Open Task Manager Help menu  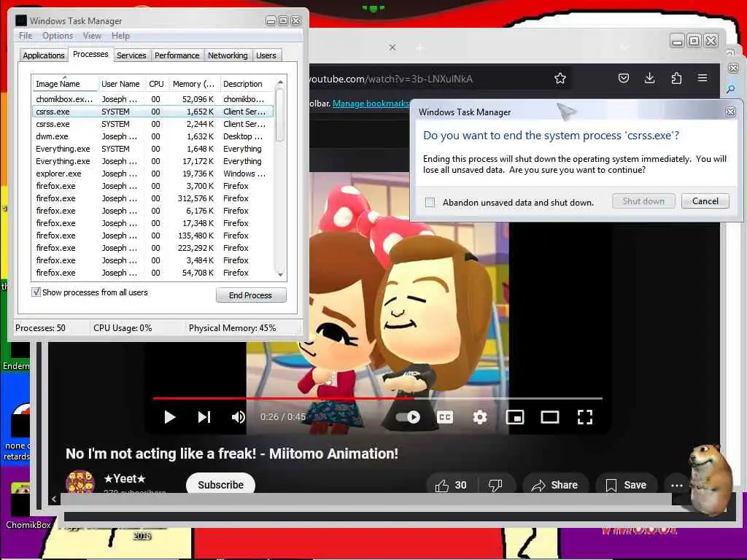[120, 36]
